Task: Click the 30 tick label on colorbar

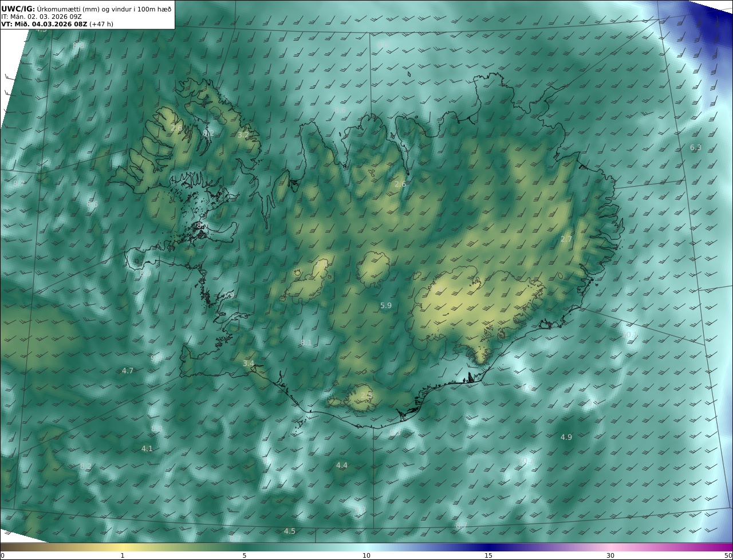Action: point(610,555)
